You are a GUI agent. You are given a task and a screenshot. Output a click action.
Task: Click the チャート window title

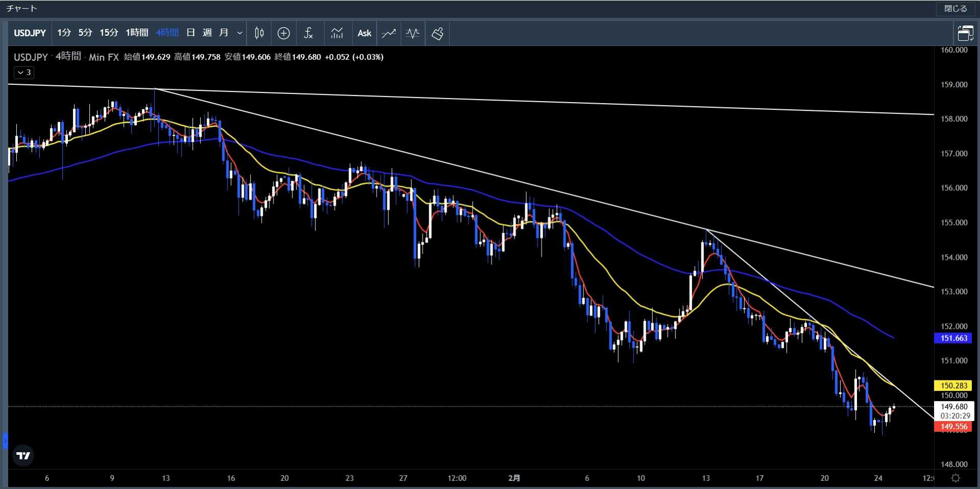coord(22,9)
